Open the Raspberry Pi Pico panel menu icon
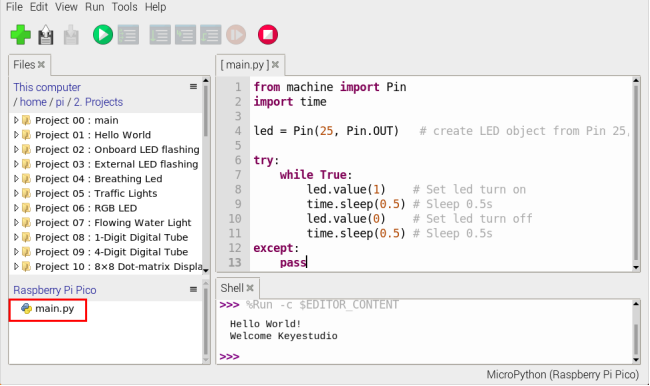Screen dimensions: 650x386 point(193,289)
